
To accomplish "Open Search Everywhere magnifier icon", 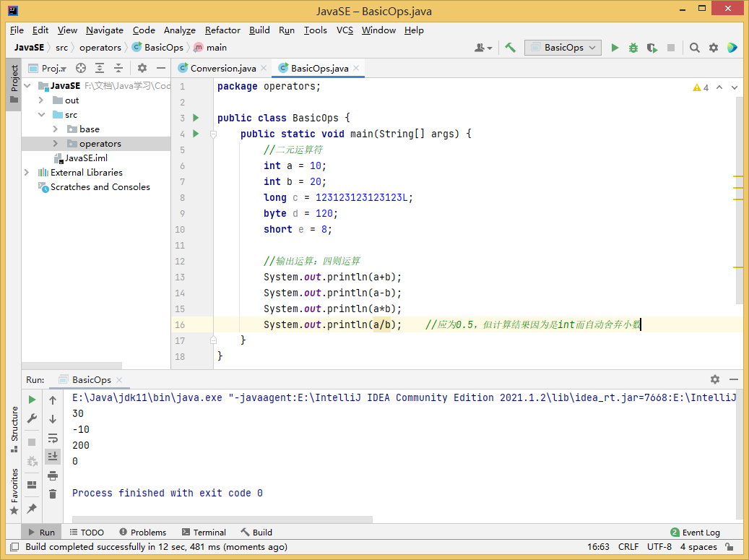I will (x=694, y=48).
